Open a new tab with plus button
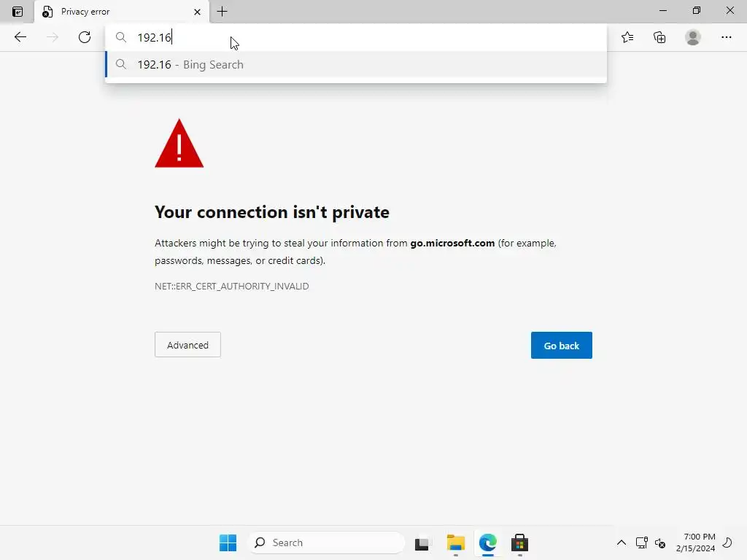The width and height of the screenshot is (747, 560). coord(222,12)
